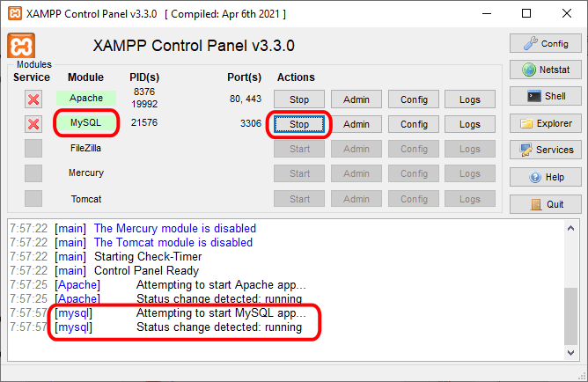588x382 pixels.
Task: Stop the MySQL module
Action: (299, 124)
